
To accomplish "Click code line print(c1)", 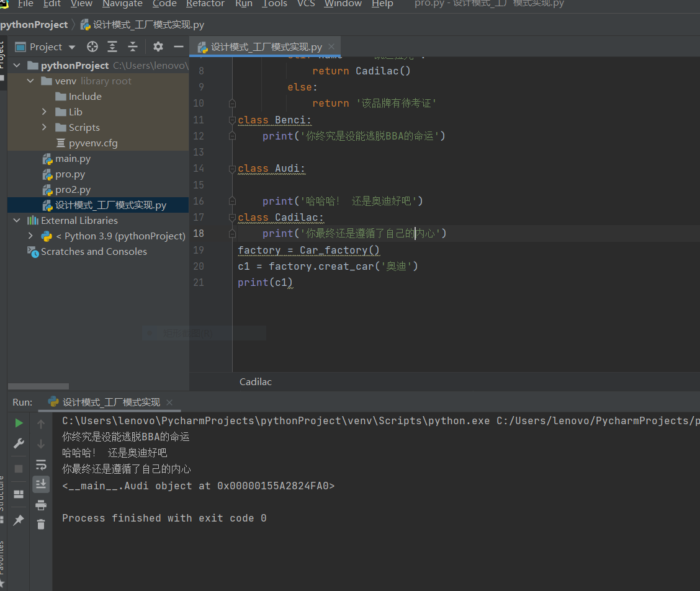I will pos(265,282).
